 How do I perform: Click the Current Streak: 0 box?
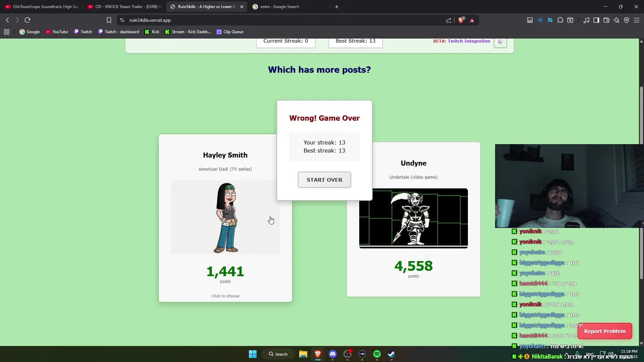286,42
